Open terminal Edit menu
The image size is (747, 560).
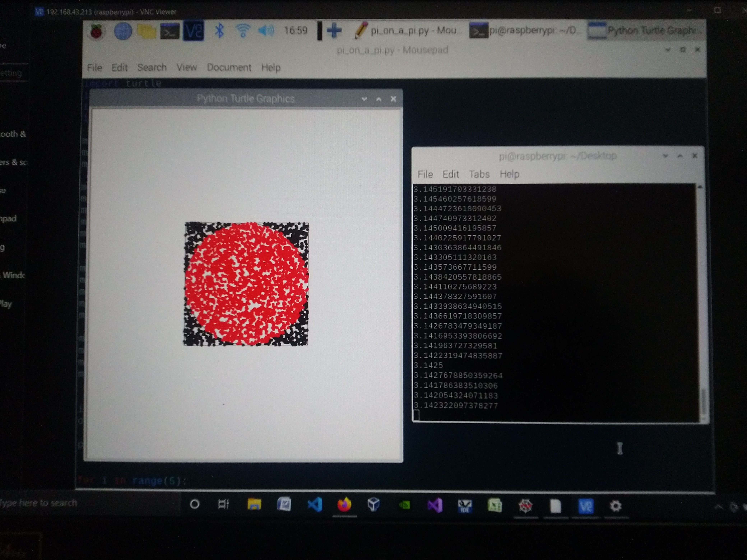click(x=451, y=174)
